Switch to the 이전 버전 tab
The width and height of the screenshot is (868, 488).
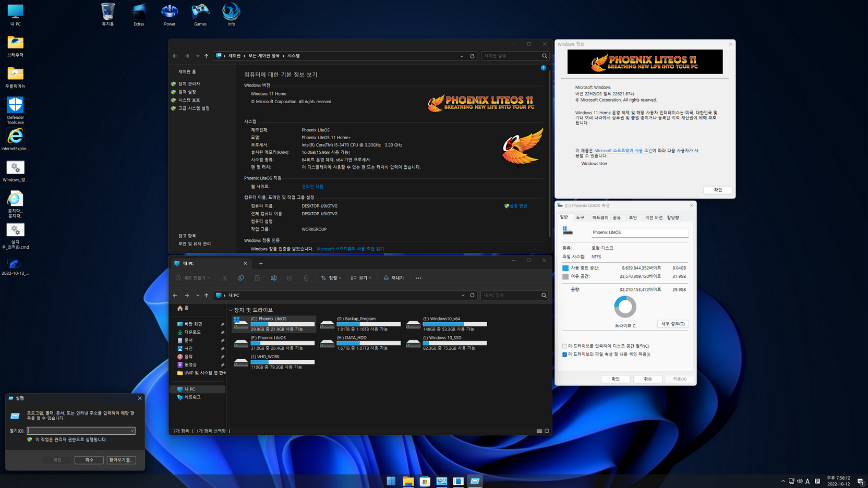654,217
